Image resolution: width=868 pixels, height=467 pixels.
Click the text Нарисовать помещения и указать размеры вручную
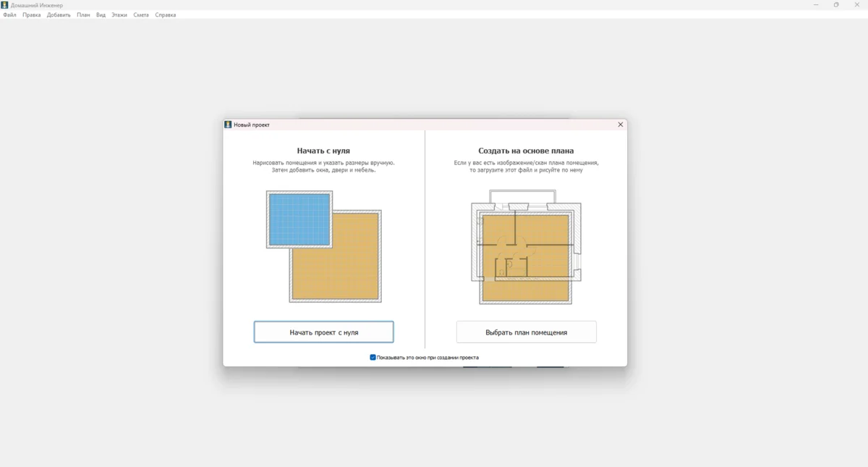[324, 163]
